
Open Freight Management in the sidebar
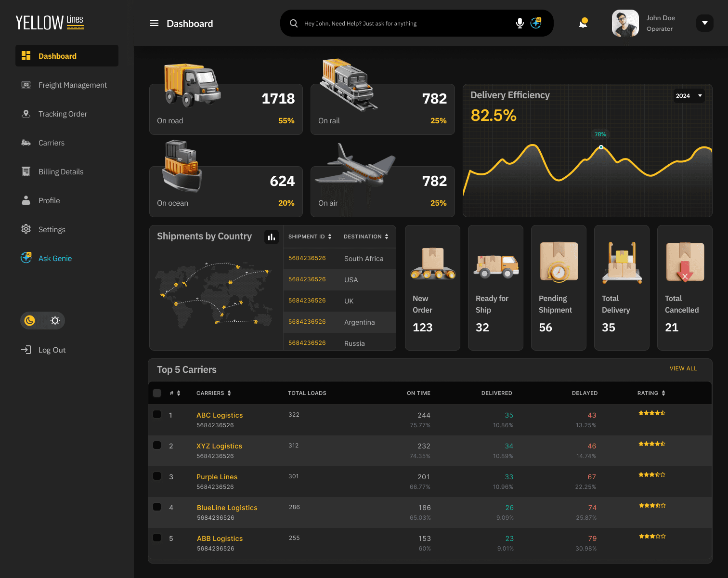[x=72, y=85]
